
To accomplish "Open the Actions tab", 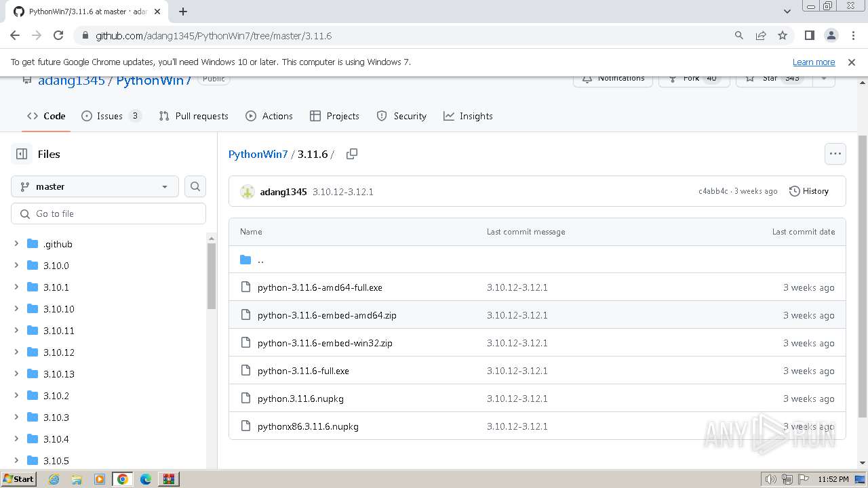I will pyautogui.click(x=269, y=116).
